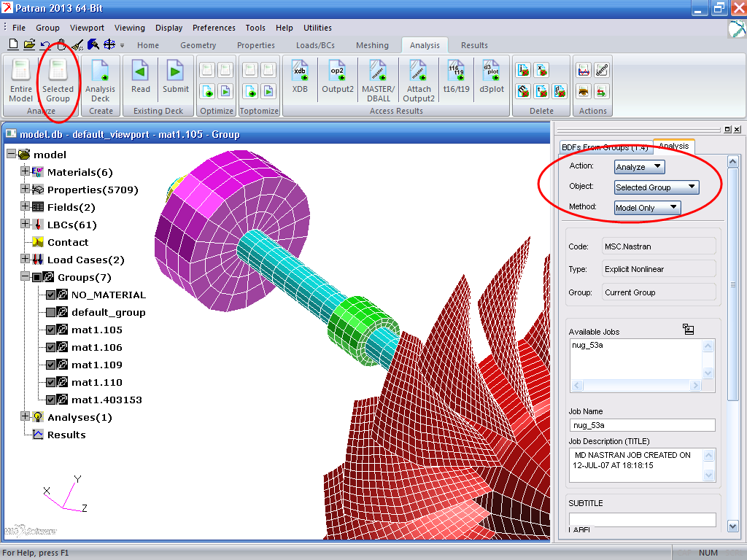The image size is (747, 560).
Task: Analyze the Entire Model
Action: (20, 80)
